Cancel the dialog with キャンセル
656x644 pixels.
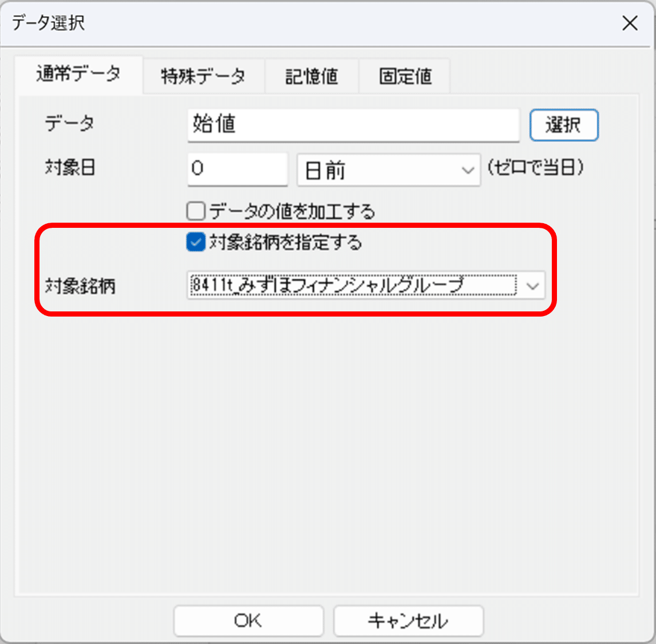tap(408, 621)
